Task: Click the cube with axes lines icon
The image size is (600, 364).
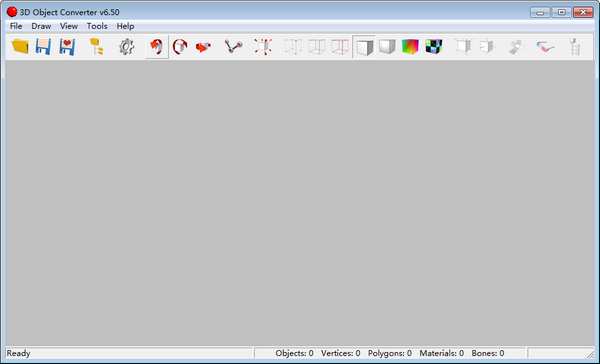Action: coord(463,47)
